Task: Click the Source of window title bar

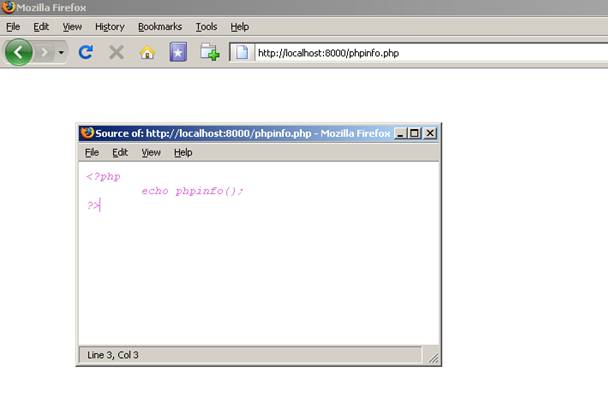Action: click(x=242, y=133)
